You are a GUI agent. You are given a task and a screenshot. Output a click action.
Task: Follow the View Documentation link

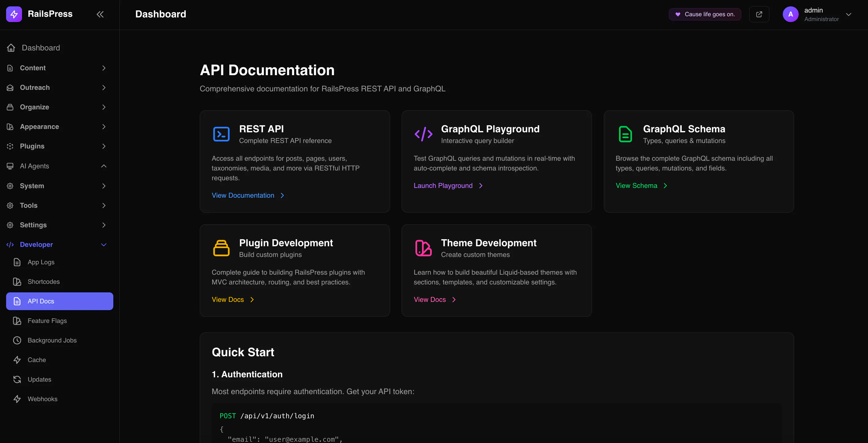(248, 196)
